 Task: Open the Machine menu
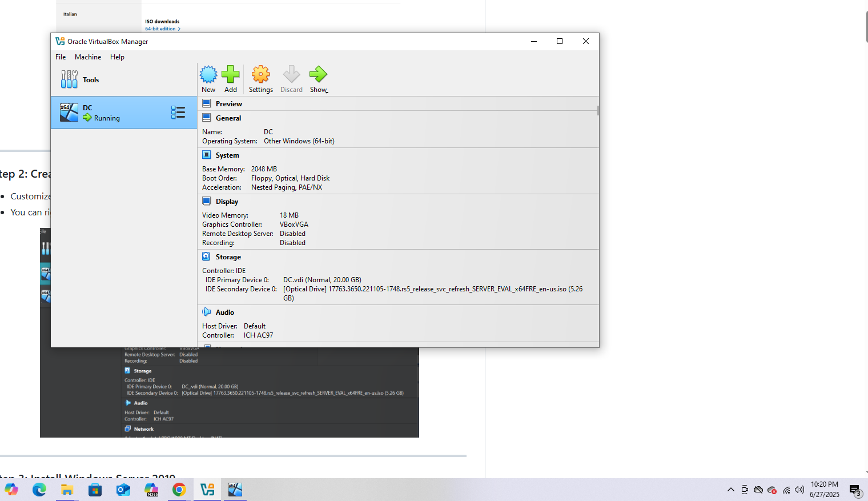(88, 57)
